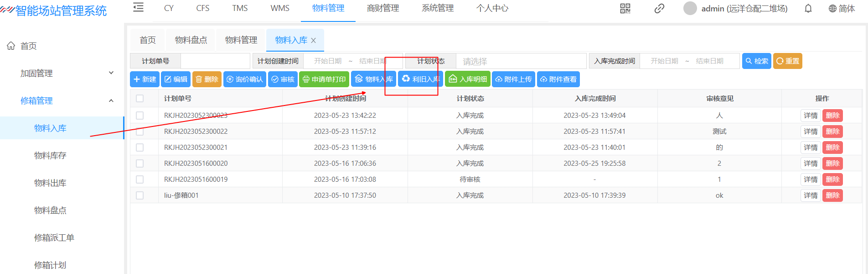Click 详情 for row RKJH2023051600019
Screen dimensions: 868x274
tap(810, 179)
